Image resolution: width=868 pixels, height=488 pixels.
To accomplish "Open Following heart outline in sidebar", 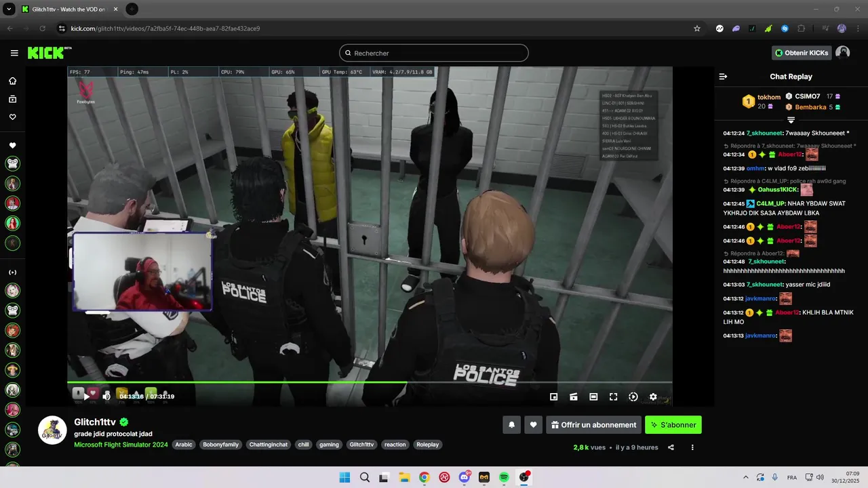I will 13,117.
